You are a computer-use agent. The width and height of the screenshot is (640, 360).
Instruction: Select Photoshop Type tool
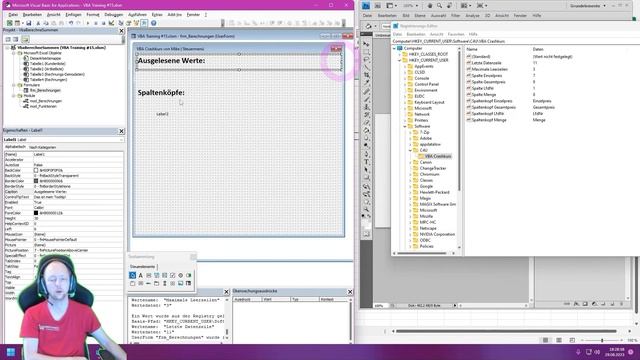tap(367, 162)
